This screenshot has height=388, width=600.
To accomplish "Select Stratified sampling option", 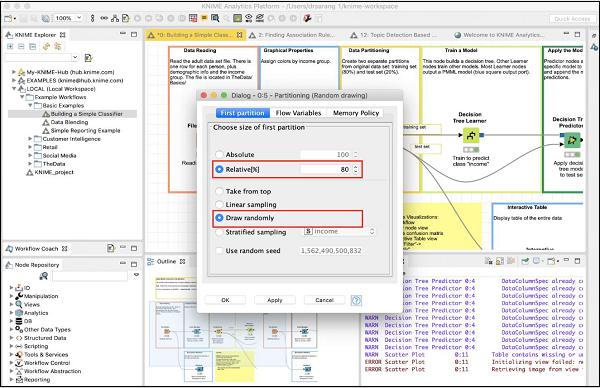I will [x=219, y=232].
